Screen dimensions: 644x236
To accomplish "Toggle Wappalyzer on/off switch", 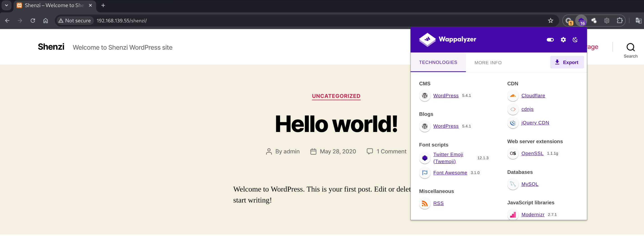I will click(x=550, y=40).
